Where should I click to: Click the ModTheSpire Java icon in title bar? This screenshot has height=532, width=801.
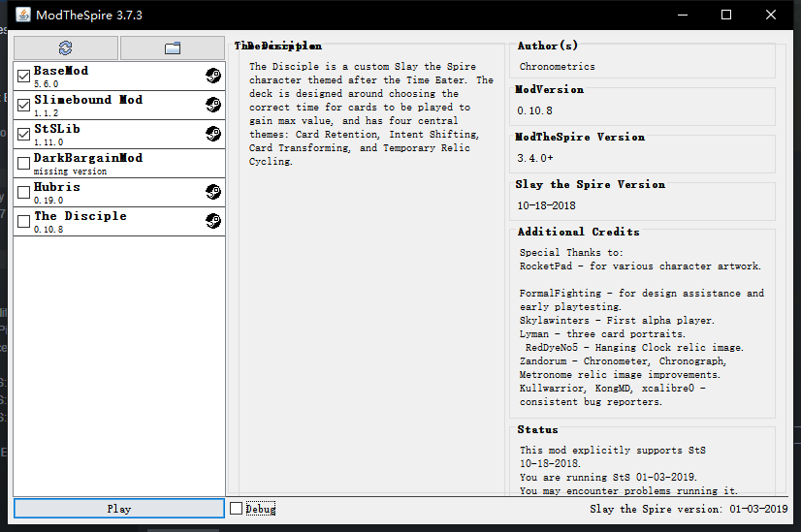point(23,15)
